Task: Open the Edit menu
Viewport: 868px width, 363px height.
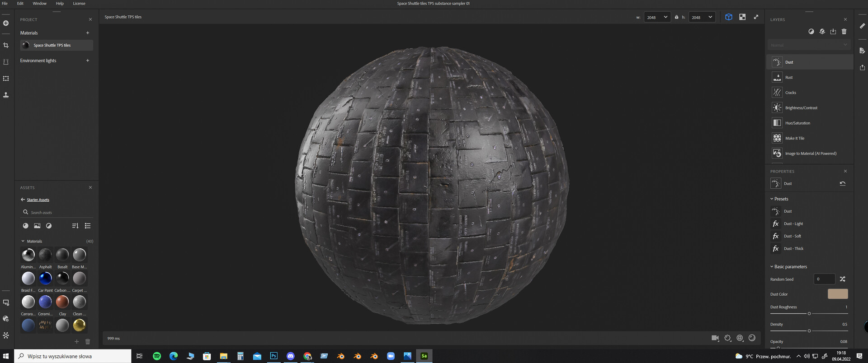Action: click(x=20, y=4)
